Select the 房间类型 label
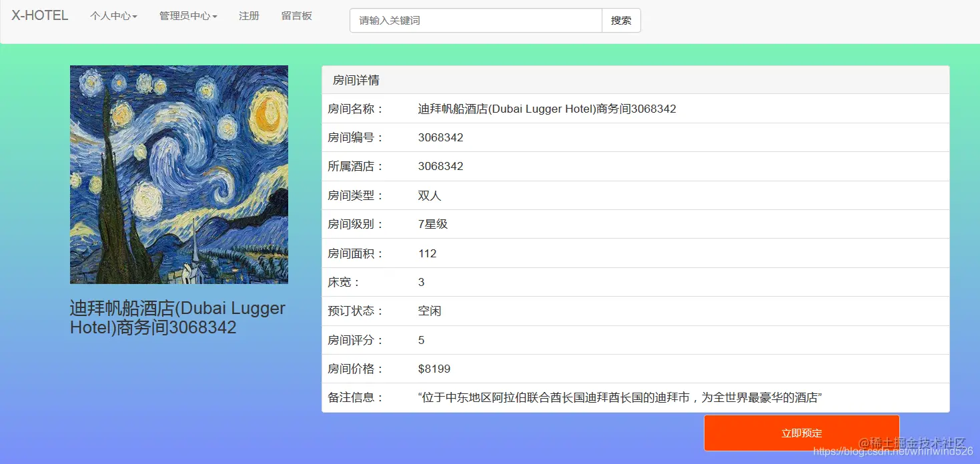This screenshot has height=464, width=980. point(356,196)
